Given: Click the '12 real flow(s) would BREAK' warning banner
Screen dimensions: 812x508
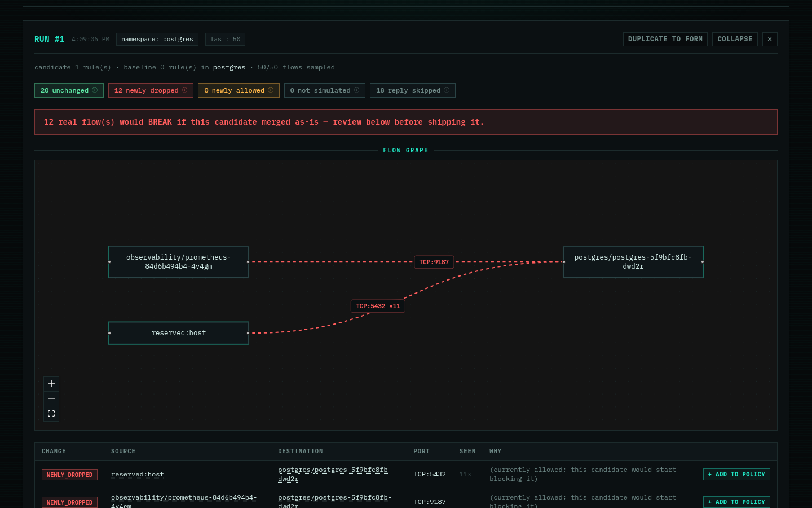Looking at the screenshot, I should pyautogui.click(x=406, y=122).
